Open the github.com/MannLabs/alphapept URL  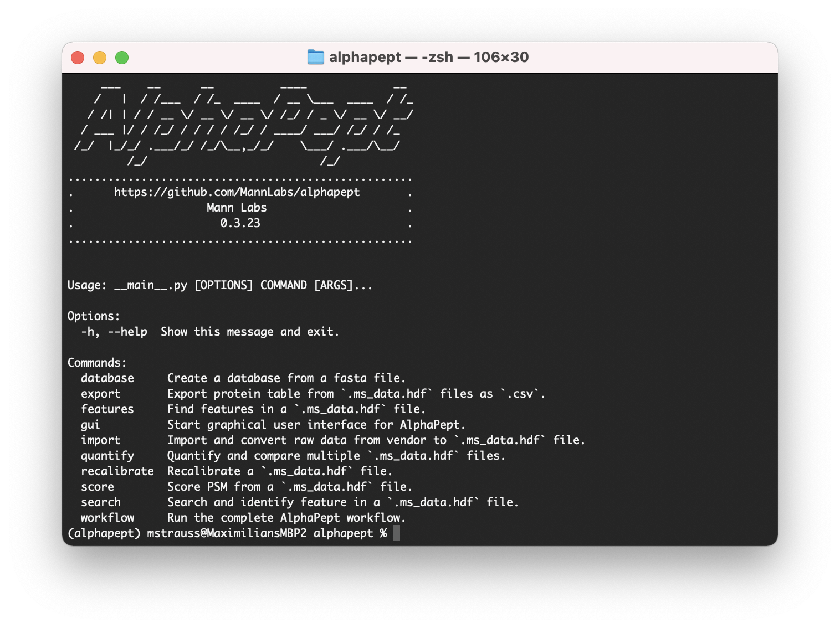point(237,192)
